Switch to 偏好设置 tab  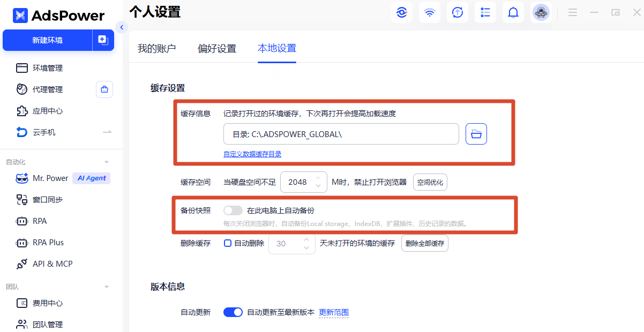point(217,48)
